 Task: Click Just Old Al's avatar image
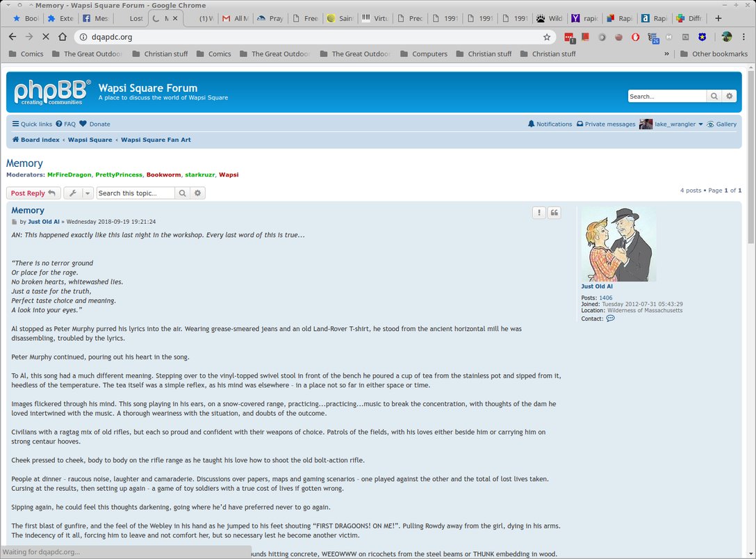[618, 245]
